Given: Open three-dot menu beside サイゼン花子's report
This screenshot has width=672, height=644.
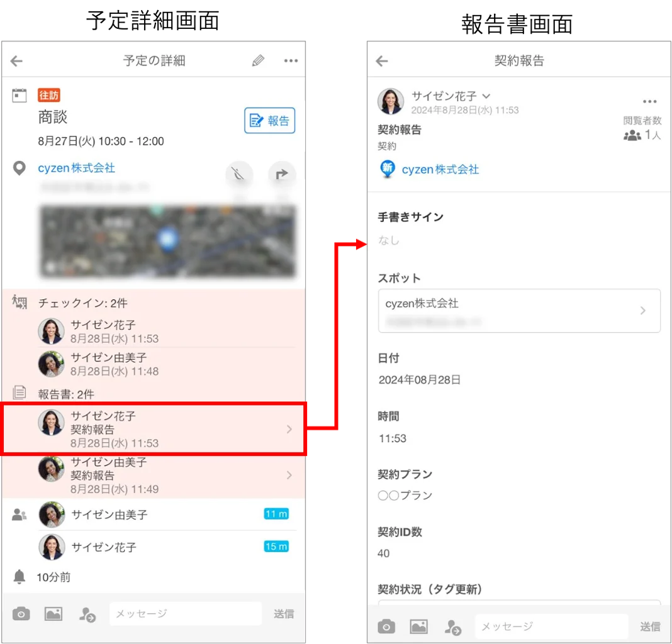Looking at the screenshot, I should 650,101.
